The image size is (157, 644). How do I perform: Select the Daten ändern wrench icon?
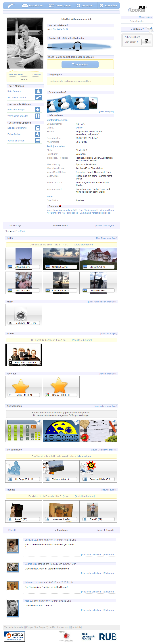(x=37, y=135)
